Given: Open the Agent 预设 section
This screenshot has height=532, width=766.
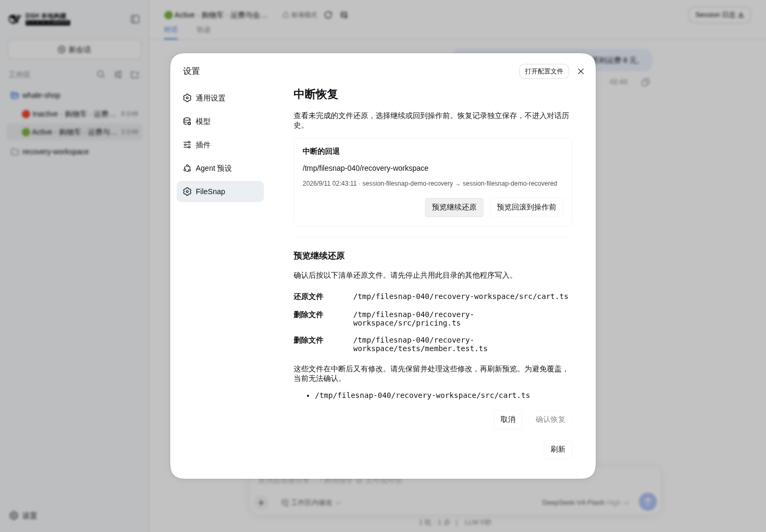Looking at the screenshot, I should pos(220,168).
